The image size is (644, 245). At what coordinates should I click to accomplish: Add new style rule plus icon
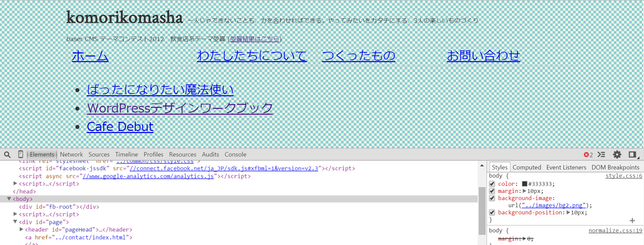click(632, 220)
